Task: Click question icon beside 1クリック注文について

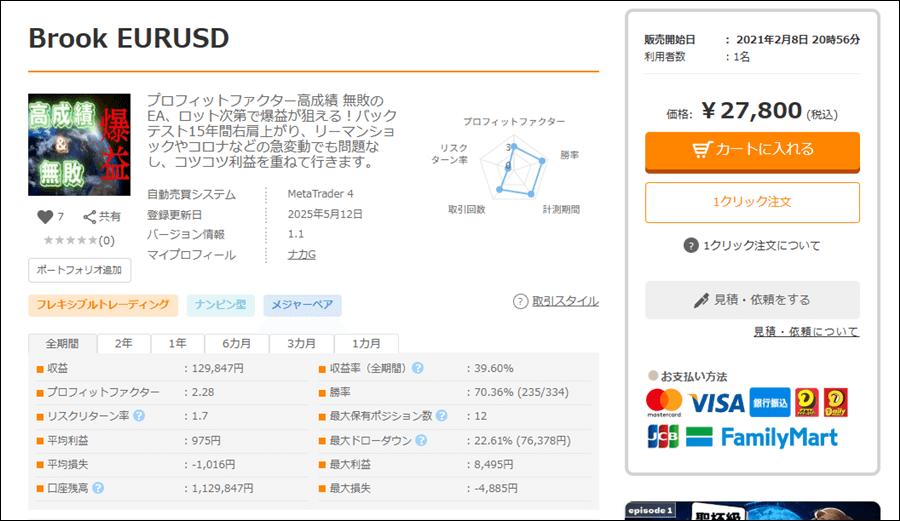Action: pos(690,246)
